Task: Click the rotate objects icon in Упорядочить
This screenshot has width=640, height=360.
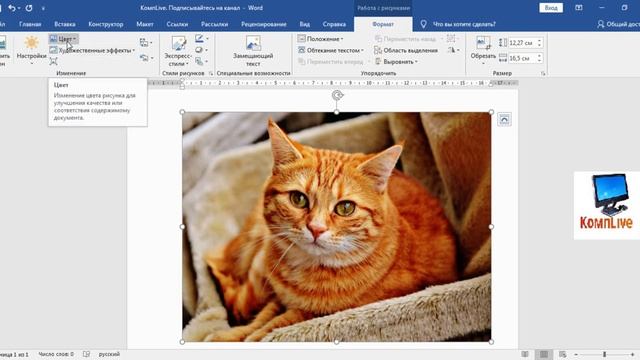Action: pos(453,50)
